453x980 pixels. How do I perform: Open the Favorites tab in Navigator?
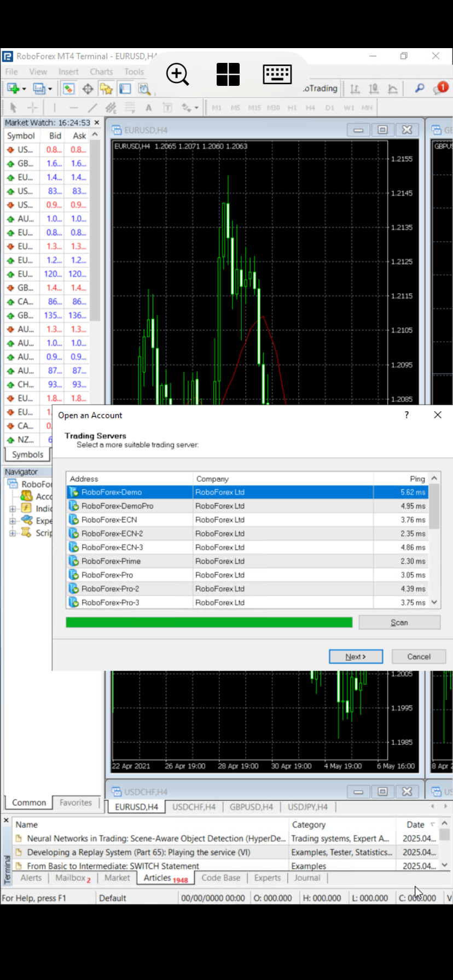[x=75, y=802]
